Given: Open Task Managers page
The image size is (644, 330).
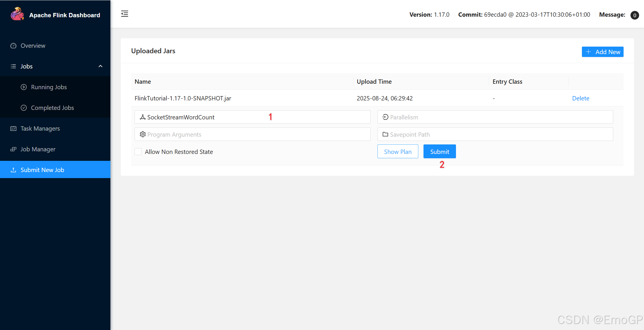Looking at the screenshot, I should coord(55,129).
